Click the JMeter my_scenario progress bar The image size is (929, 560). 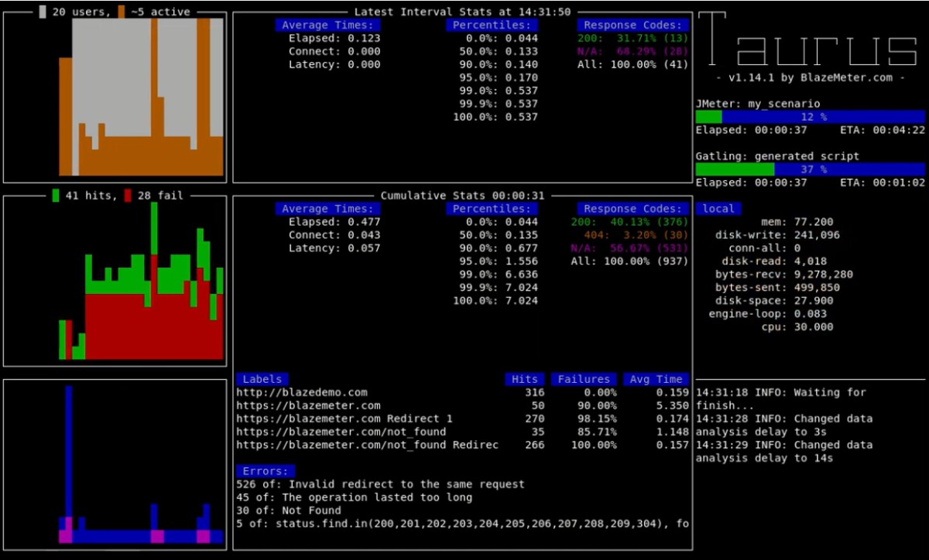click(810, 117)
